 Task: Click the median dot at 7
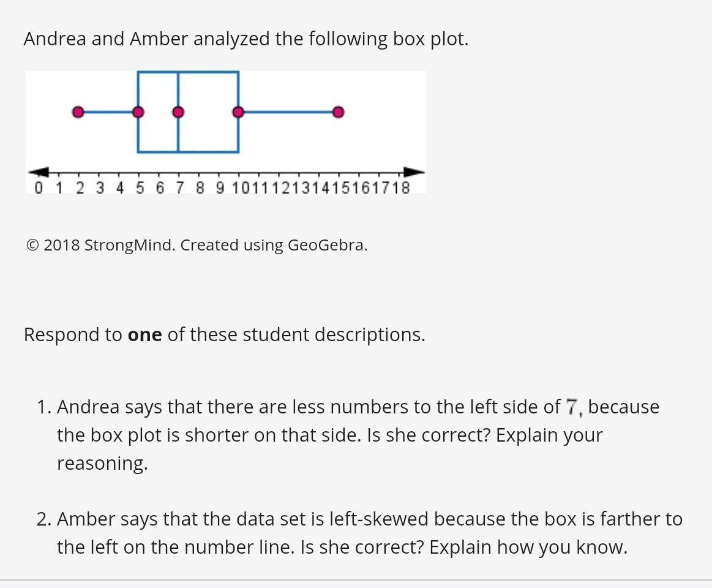178,112
